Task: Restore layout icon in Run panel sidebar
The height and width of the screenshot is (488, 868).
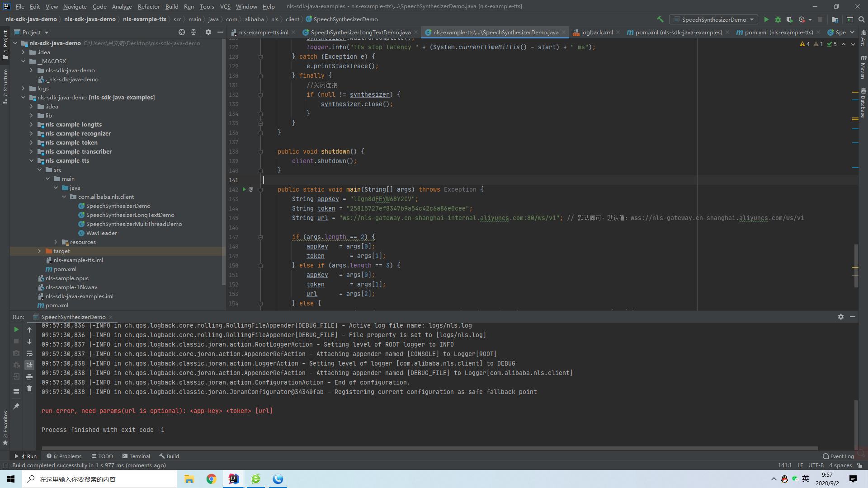Action: 16,391
